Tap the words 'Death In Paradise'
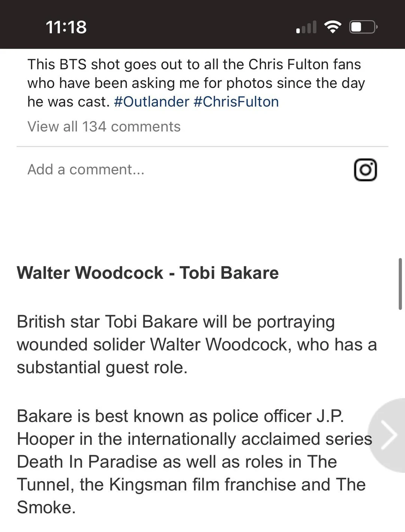Image resolution: width=405 pixels, height=532 pixels. click(x=87, y=462)
